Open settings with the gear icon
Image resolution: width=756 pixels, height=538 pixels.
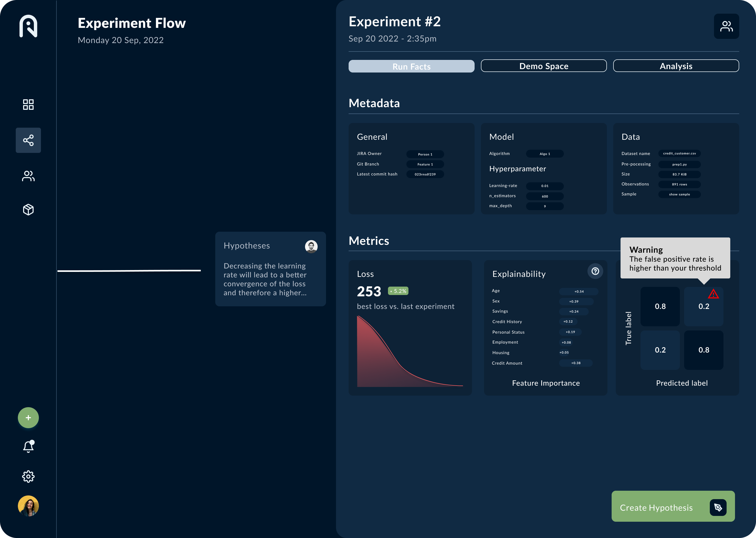tap(28, 476)
